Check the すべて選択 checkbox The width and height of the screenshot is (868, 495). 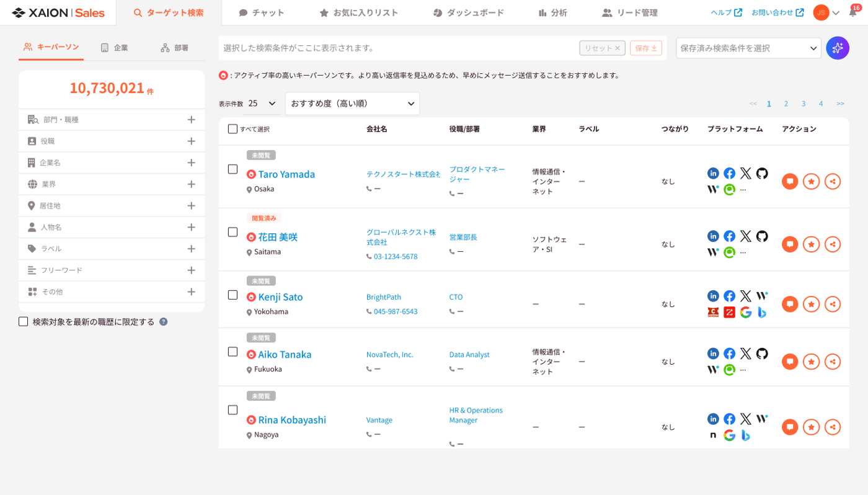(232, 129)
